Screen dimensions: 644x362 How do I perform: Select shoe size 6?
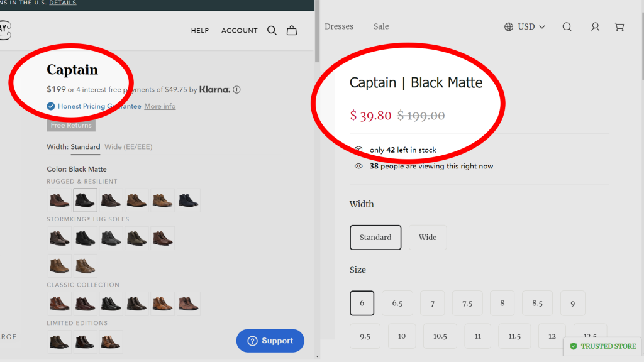(362, 304)
